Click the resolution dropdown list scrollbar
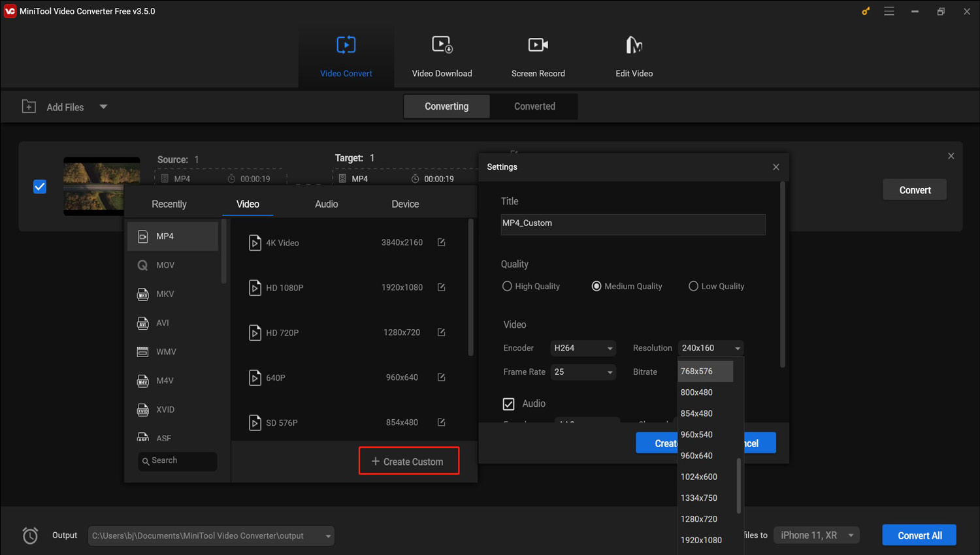Viewport: 980px width, 555px height. click(x=739, y=486)
